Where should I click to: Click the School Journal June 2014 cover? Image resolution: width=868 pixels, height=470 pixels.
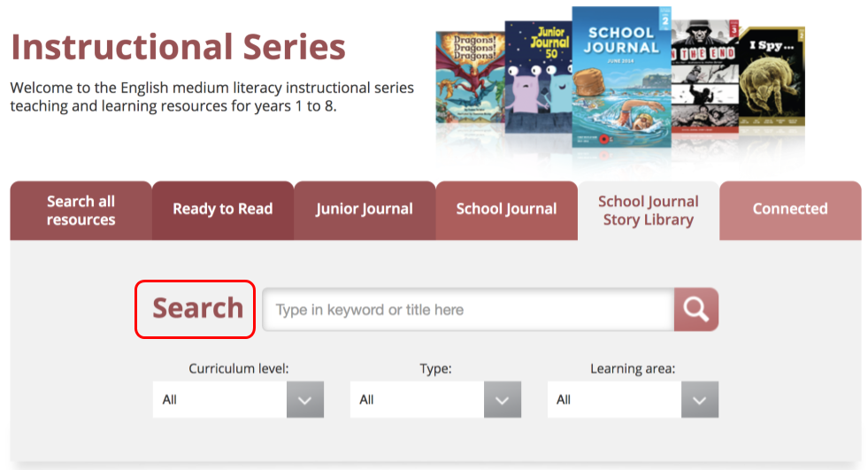[621, 77]
